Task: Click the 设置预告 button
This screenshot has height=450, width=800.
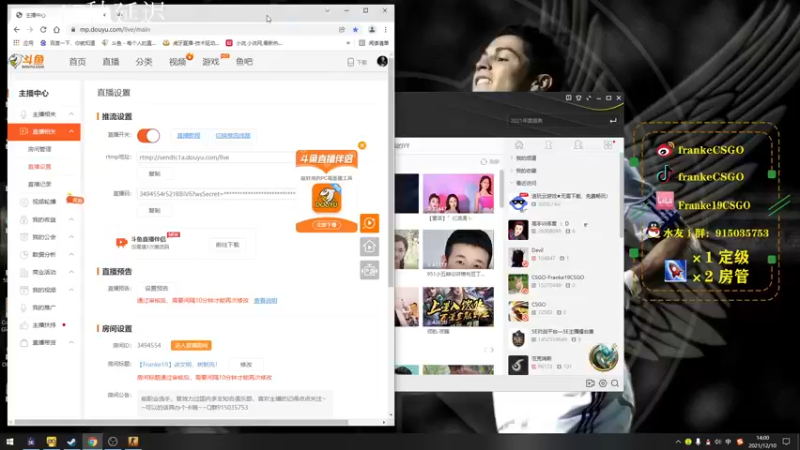Action: click(x=156, y=288)
